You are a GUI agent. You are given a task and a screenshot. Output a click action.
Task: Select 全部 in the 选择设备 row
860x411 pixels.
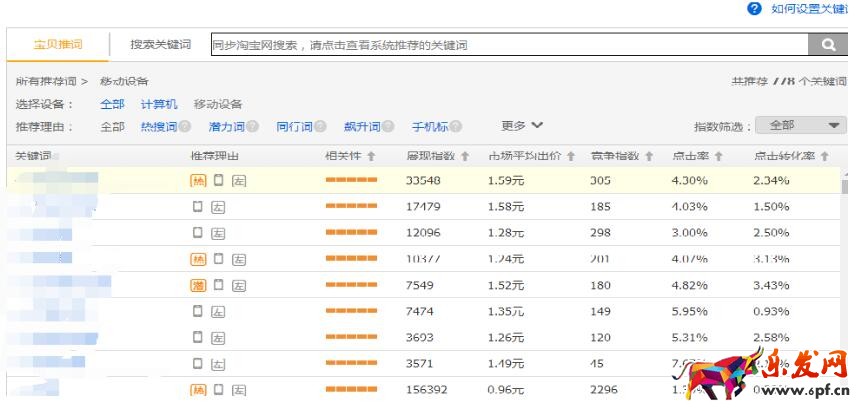[112, 104]
